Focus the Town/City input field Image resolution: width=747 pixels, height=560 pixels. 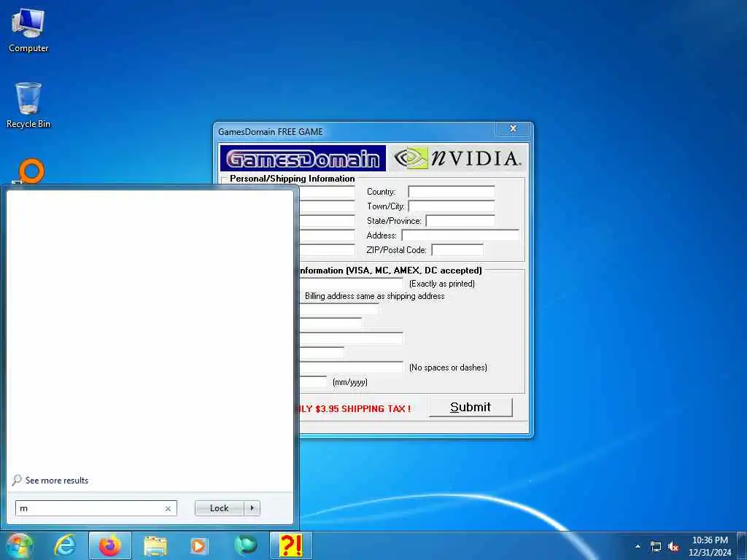451,206
